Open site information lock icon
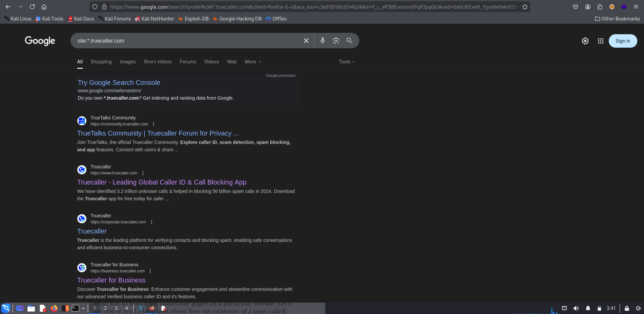Screen dimensions: 644x314 click(x=104, y=7)
